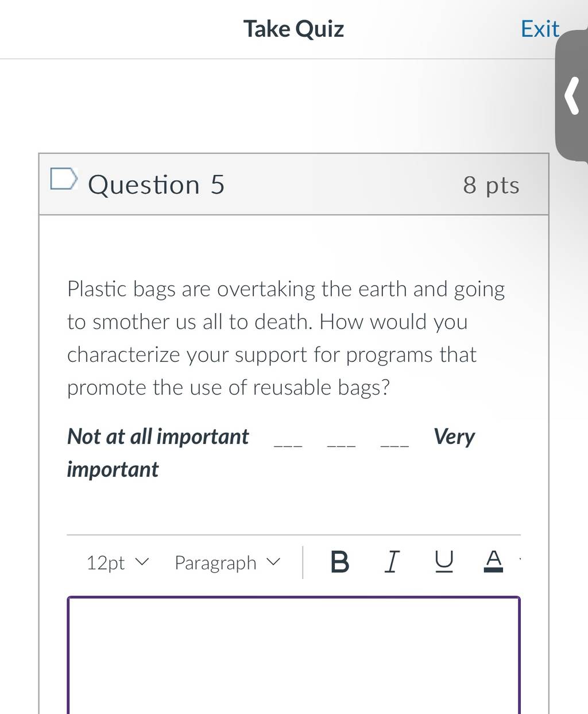This screenshot has width=588, height=714.
Task: Click the Very label on the scale
Action: (x=454, y=437)
